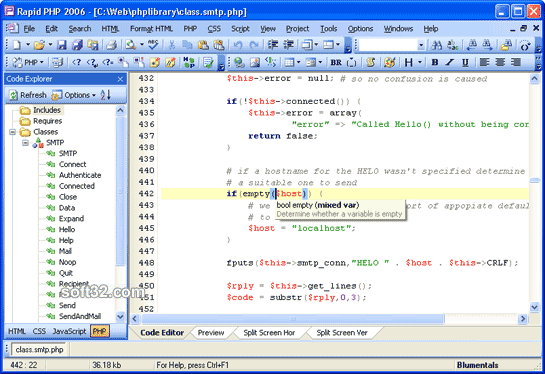
Task: Select the JavaScript explorer tab
Action: pos(69,331)
